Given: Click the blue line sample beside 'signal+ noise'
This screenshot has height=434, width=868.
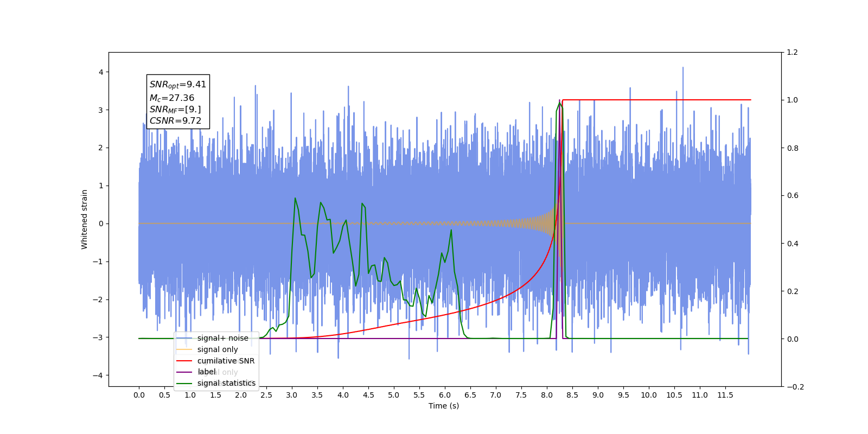Looking at the screenshot, I should tap(184, 338).
